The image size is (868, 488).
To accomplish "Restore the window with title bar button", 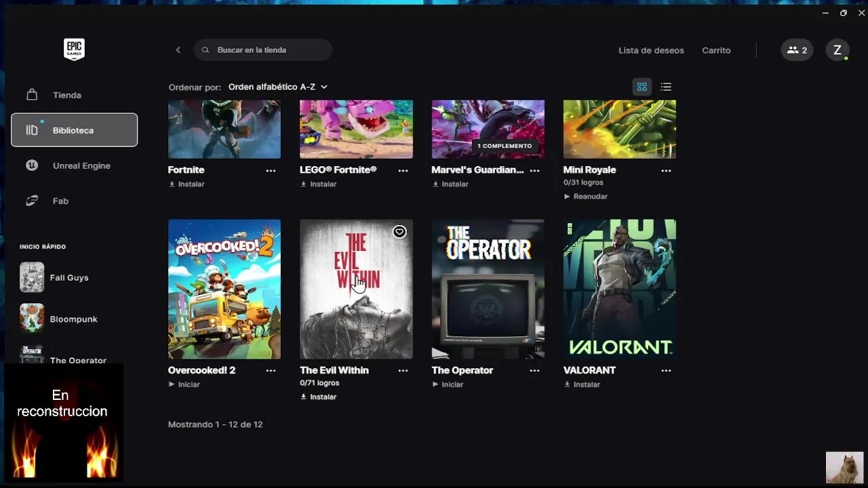I will click(x=844, y=13).
